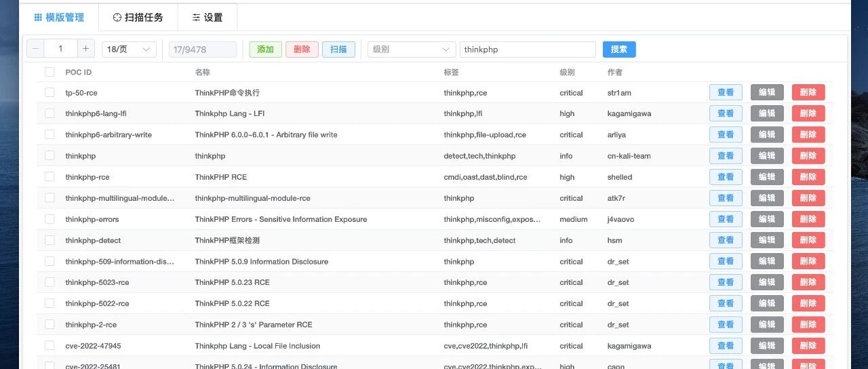This screenshot has width=868, height=369.
Task: Check the thinkphp-rce row checkbox
Action: pos(50,177)
